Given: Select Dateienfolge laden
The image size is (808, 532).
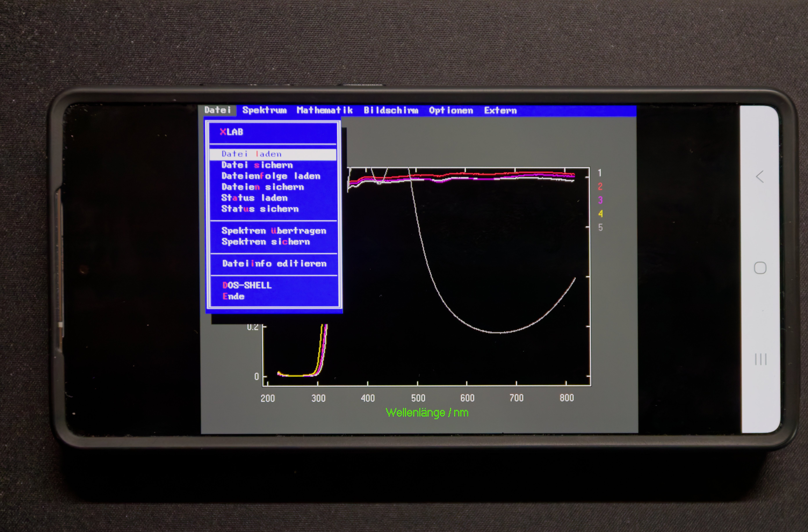Looking at the screenshot, I should (271, 176).
